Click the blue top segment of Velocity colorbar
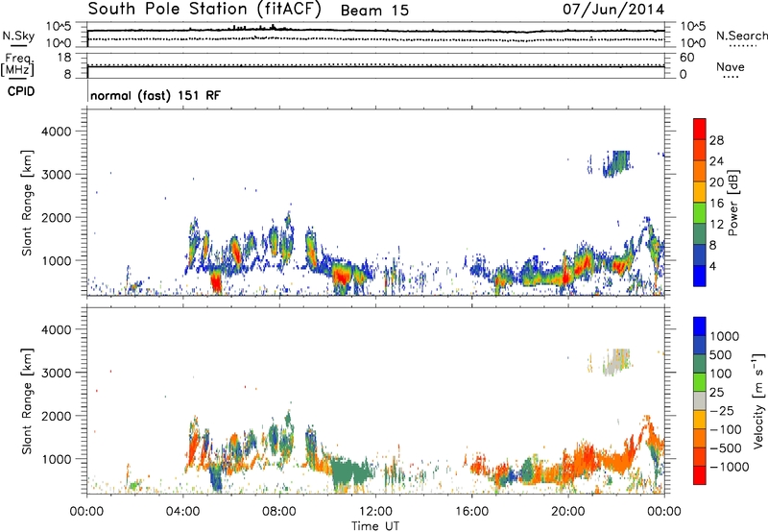This screenshot has width=768, height=532. [700, 326]
